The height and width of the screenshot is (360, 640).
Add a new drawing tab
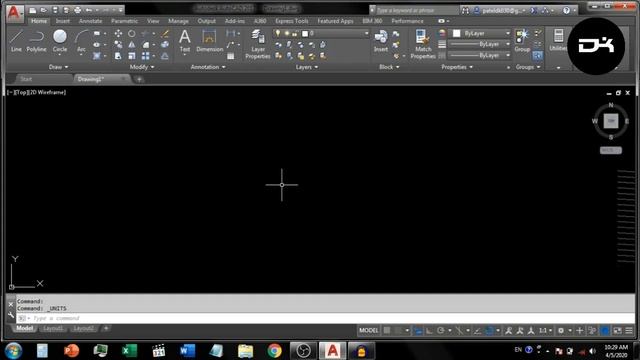[139, 79]
